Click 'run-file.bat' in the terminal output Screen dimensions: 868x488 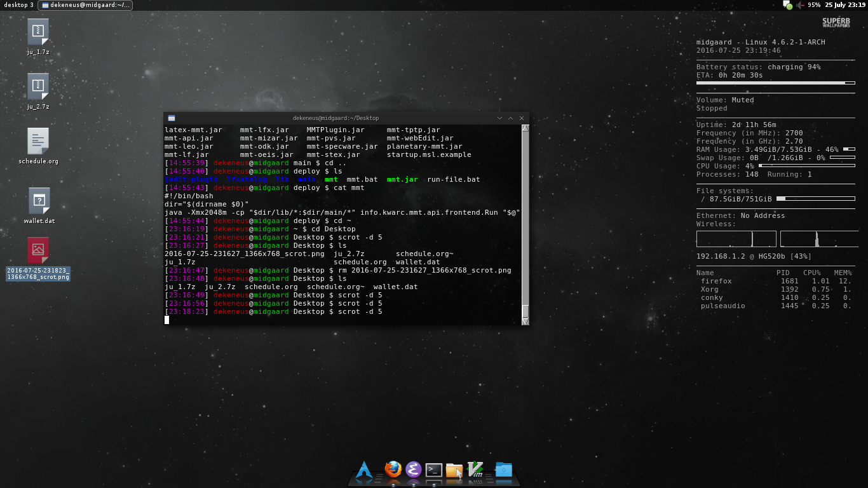[x=454, y=179]
